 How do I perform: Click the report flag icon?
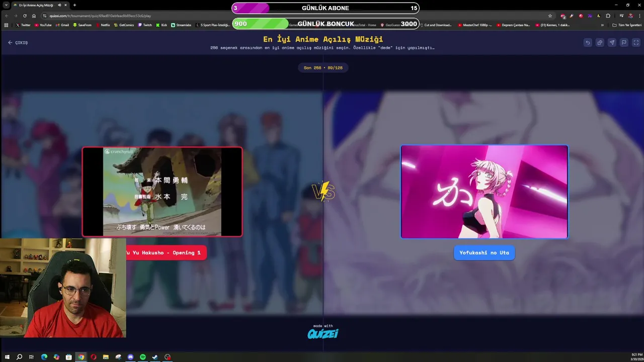pos(624,43)
